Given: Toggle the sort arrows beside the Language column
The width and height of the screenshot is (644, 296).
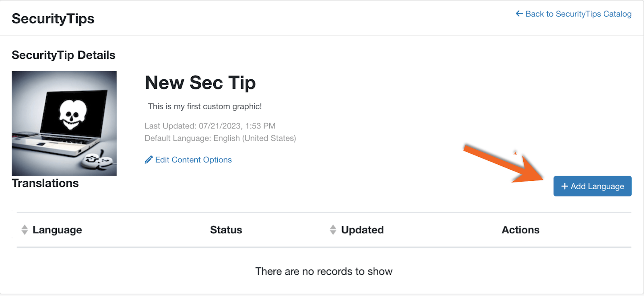Looking at the screenshot, I should pyautogui.click(x=25, y=230).
